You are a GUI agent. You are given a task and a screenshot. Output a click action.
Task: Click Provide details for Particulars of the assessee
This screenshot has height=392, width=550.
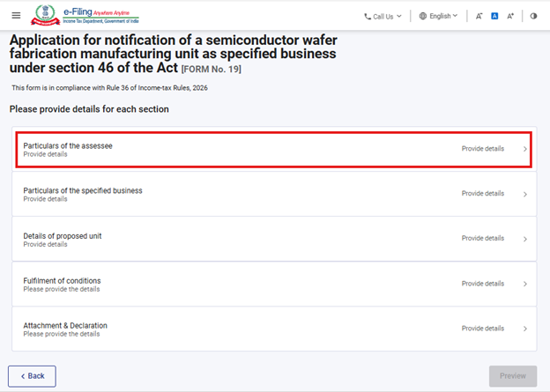pos(483,149)
